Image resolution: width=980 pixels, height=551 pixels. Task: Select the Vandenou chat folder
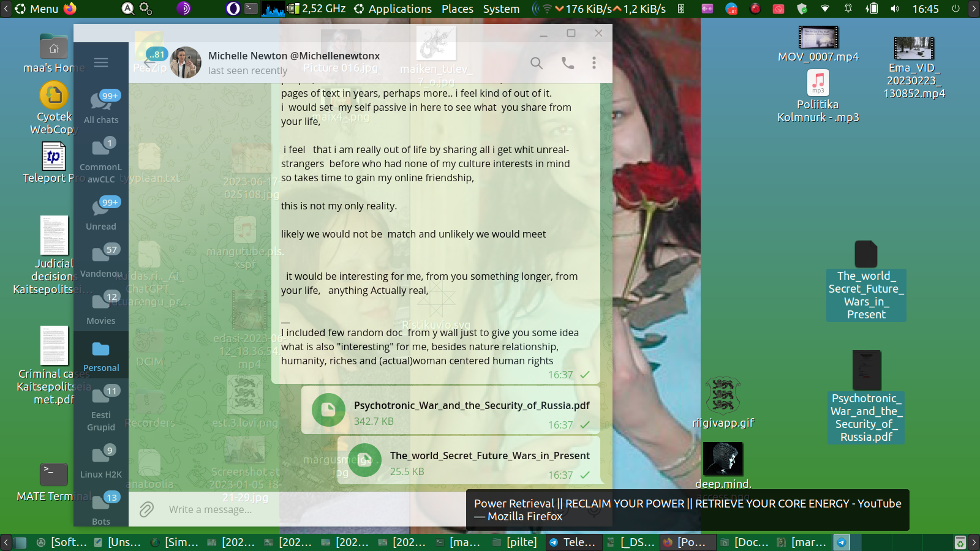tap(101, 261)
